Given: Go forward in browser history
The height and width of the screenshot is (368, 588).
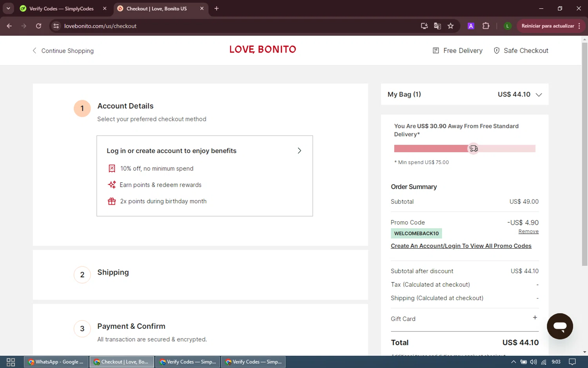Looking at the screenshot, I should coord(24,26).
